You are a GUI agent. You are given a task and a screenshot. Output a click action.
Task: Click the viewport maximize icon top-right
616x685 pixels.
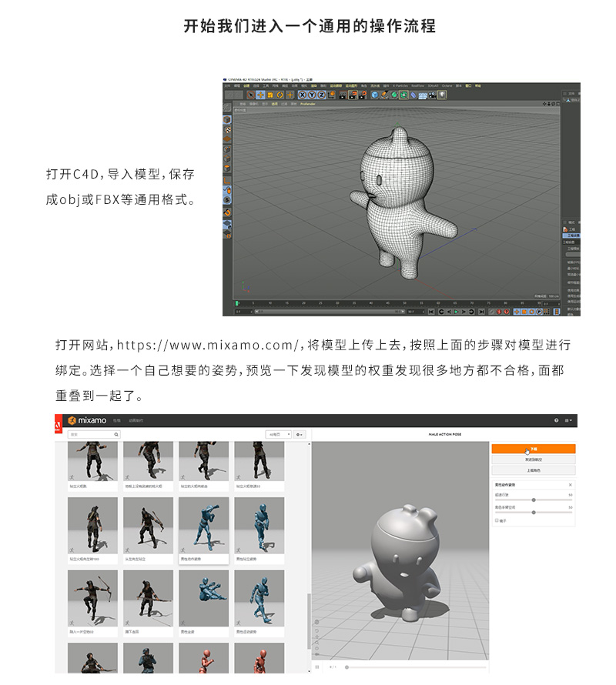click(557, 104)
